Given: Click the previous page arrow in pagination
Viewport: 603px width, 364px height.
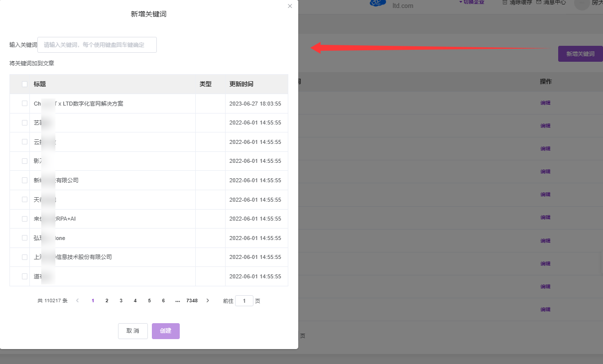Looking at the screenshot, I should click(77, 301).
